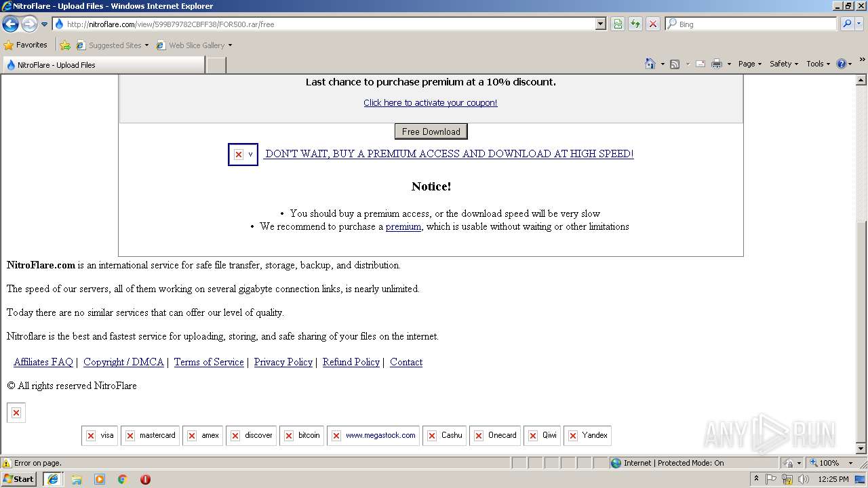Viewport: 868px width, 488px height.
Task: Click the www.megastock.com image link
Action: click(x=373, y=436)
